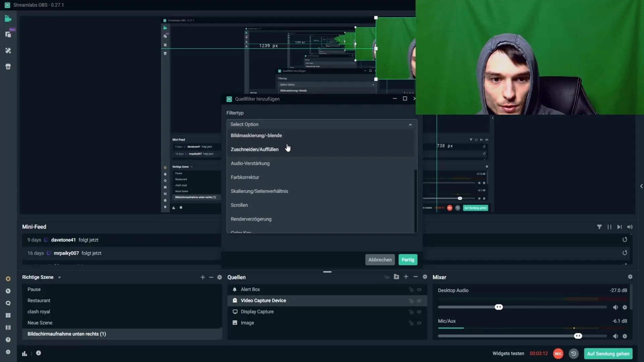The height and width of the screenshot is (362, 644).
Task: Toggle visibility of Display Capture source
Action: point(419,312)
